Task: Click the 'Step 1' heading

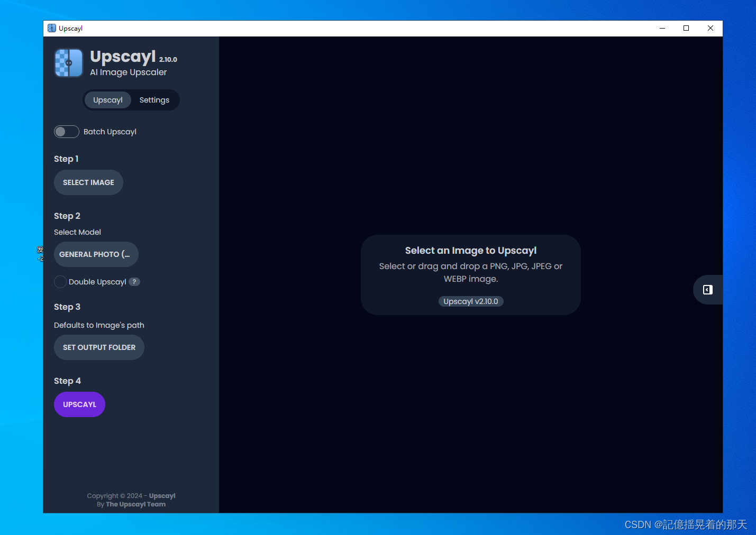Action: [66, 159]
